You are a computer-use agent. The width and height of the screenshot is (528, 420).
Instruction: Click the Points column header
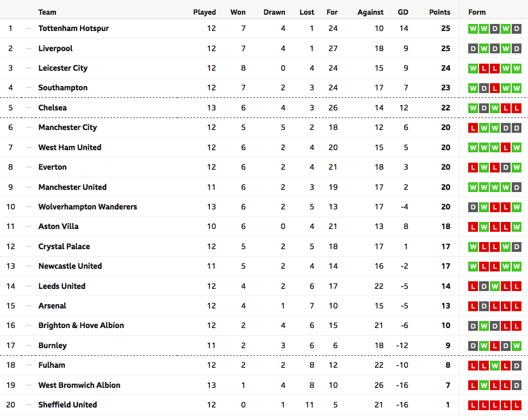coord(439,12)
